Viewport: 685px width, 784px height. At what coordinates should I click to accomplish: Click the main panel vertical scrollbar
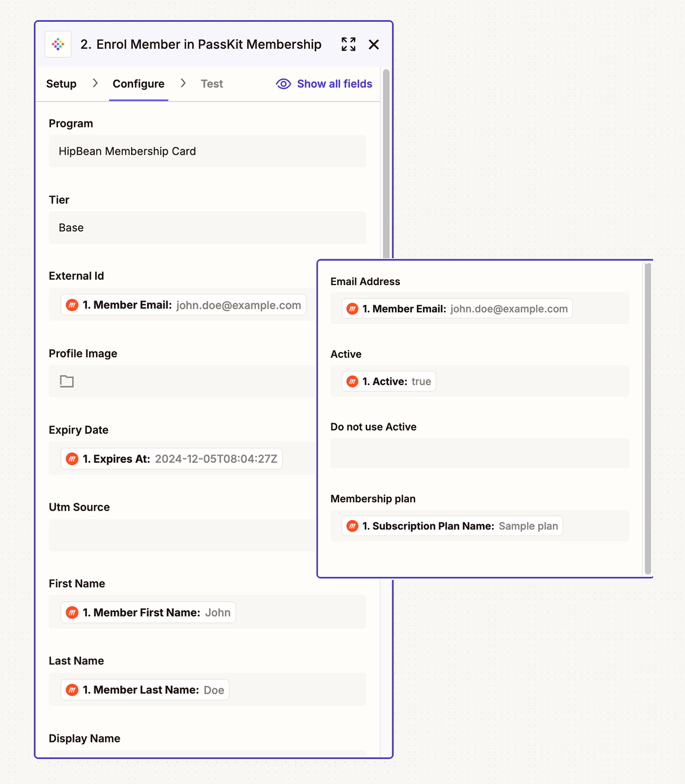click(x=386, y=164)
